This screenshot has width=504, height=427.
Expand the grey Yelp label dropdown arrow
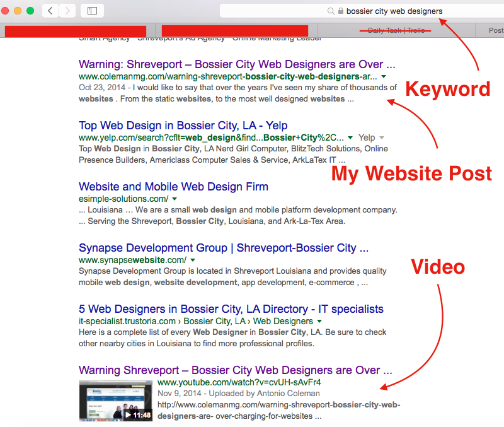pos(382,137)
